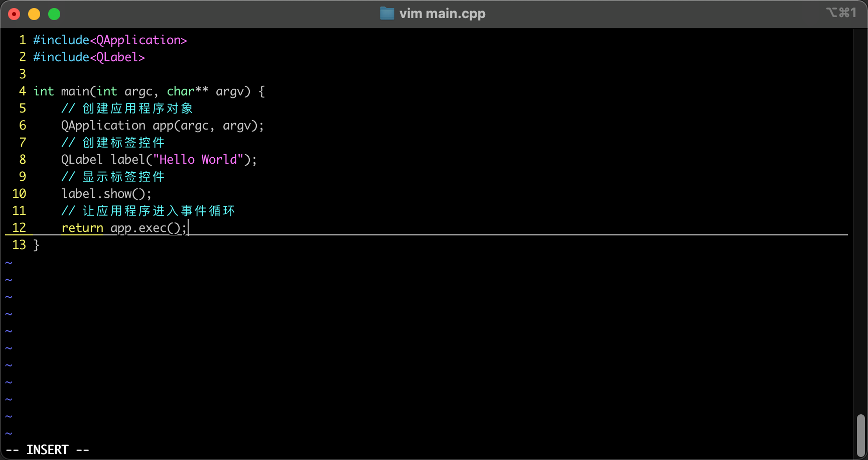Screen dimensions: 868x460
Task: Click the comment "创建标签控件"
Action: click(x=123, y=143)
